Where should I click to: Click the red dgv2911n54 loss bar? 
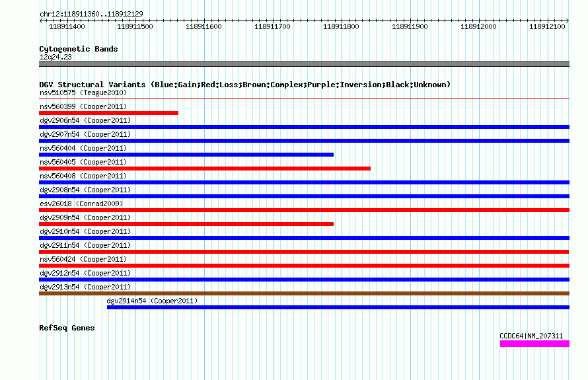click(x=304, y=252)
